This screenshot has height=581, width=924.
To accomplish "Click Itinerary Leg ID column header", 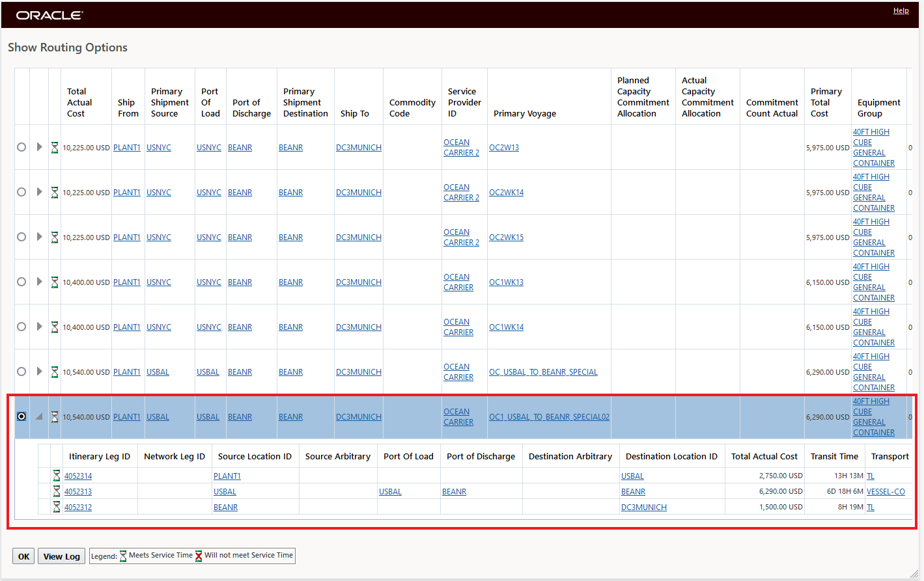I will pos(100,456).
